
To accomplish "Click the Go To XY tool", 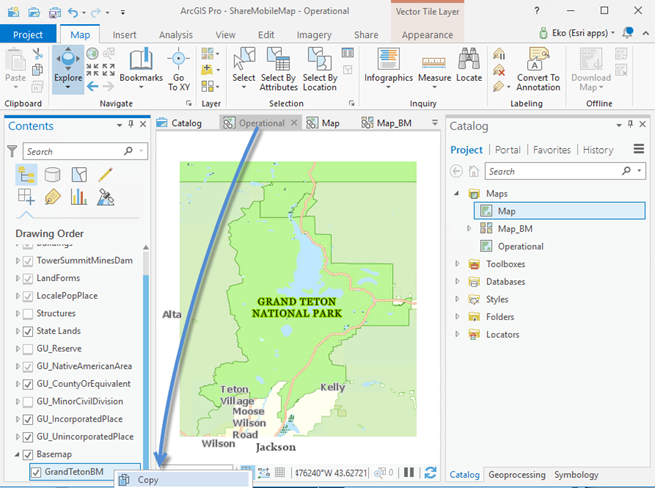I will [x=179, y=69].
